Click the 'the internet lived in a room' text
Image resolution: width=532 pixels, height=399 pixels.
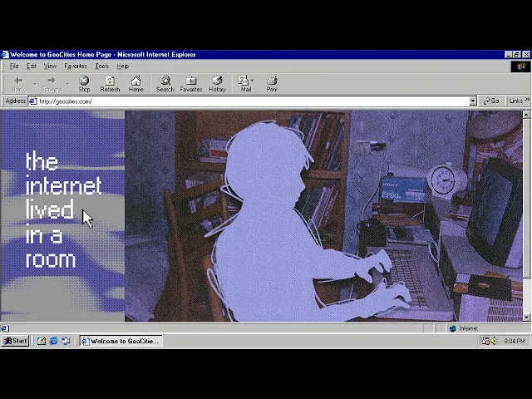tap(64, 209)
